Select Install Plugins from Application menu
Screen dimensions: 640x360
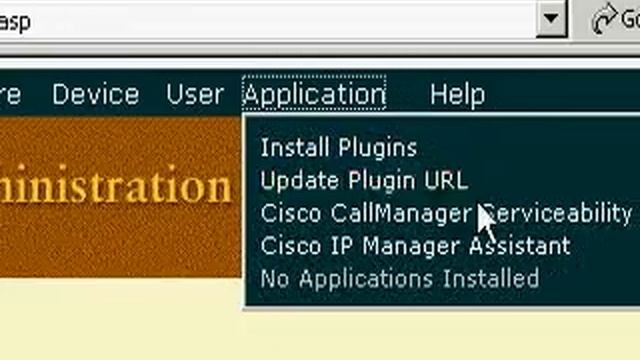point(339,147)
